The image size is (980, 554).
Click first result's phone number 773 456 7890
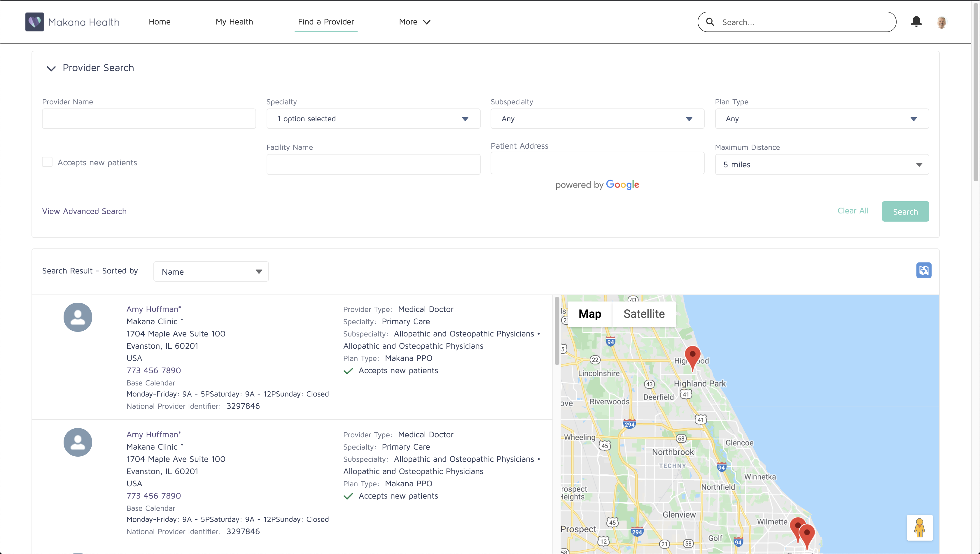click(x=154, y=370)
